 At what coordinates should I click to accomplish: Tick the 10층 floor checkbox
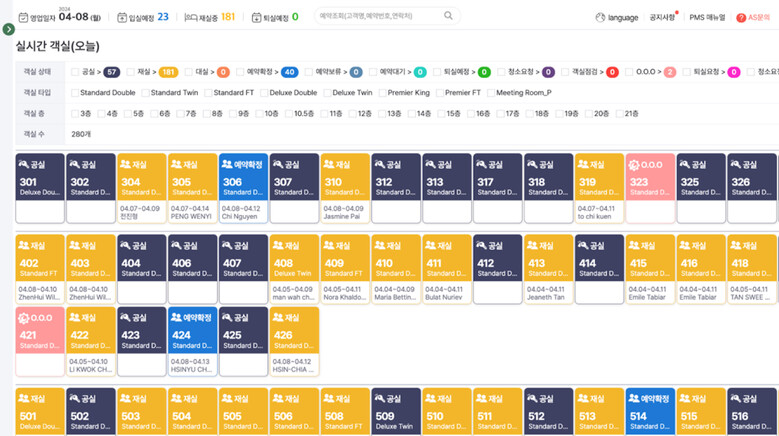coord(259,114)
